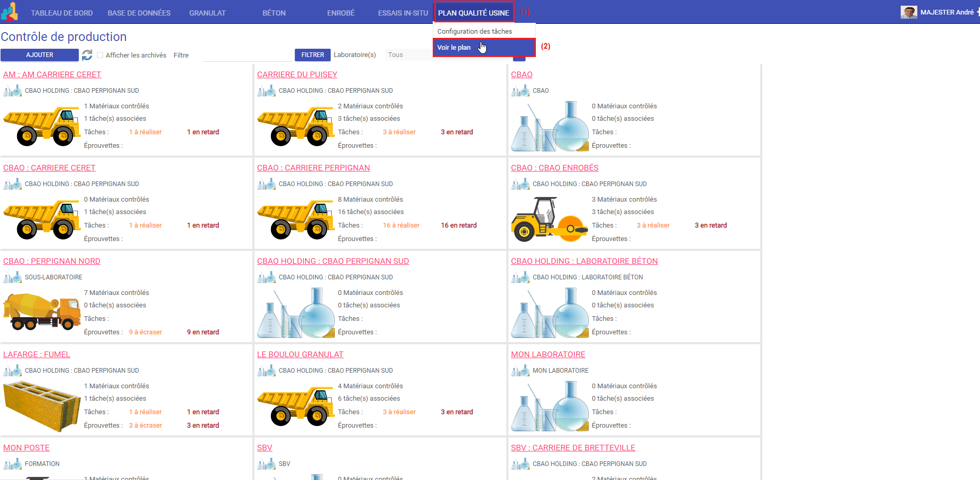Click '16 en retard' in CARRIERE PERPIGNAN card
The height and width of the screenshot is (480, 980).
click(x=459, y=225)
